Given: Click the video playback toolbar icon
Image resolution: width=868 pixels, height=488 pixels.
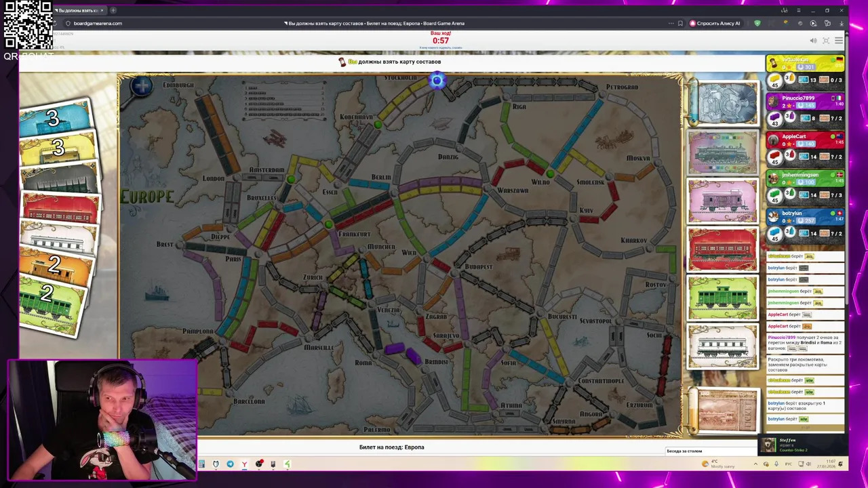Looking at the screenshot, I should tap(814, 23).
